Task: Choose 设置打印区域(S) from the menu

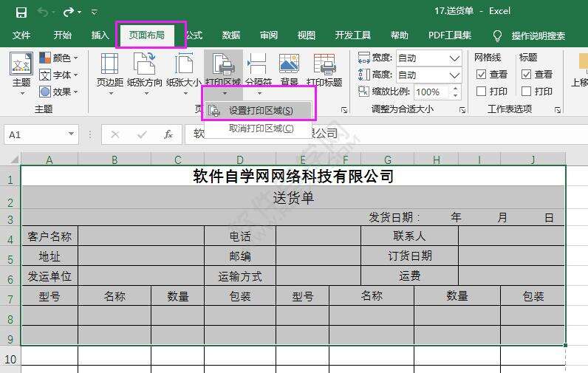Action: point(259,111)
